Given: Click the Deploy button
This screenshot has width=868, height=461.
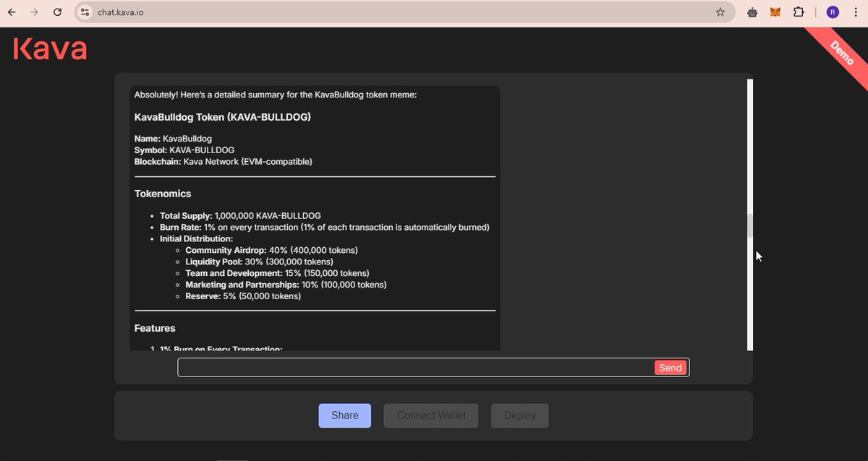Looking at the screenshot, I should [520, 415].
